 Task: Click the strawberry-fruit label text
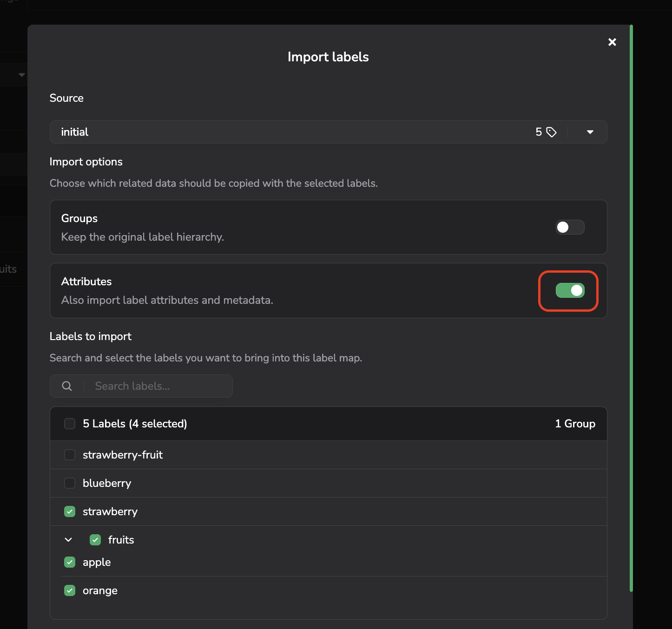click(123, 455)
